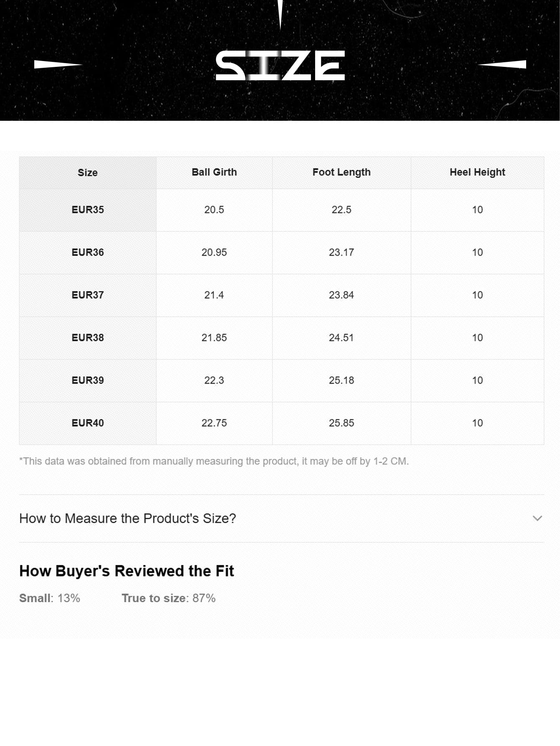Select the Foot Length column header
The width and height of the screenshot is (560, 746).
coord(341,172)
